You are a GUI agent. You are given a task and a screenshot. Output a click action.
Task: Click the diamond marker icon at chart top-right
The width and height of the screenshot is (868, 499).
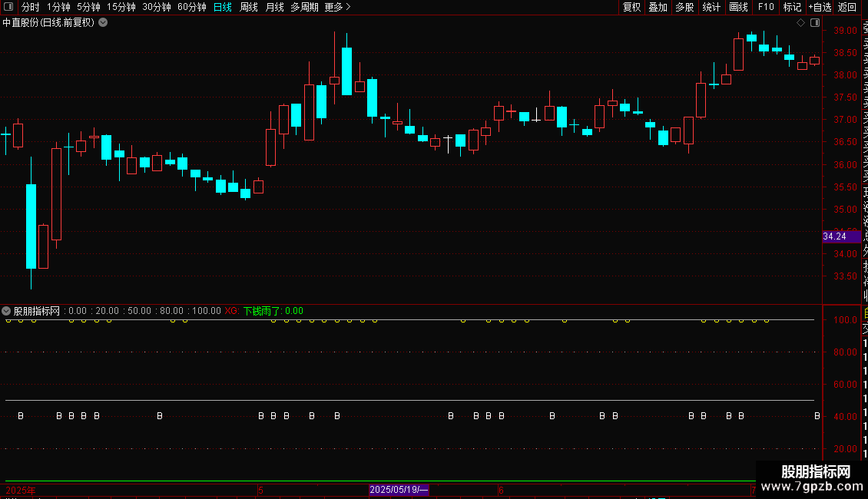coord(800,23)
